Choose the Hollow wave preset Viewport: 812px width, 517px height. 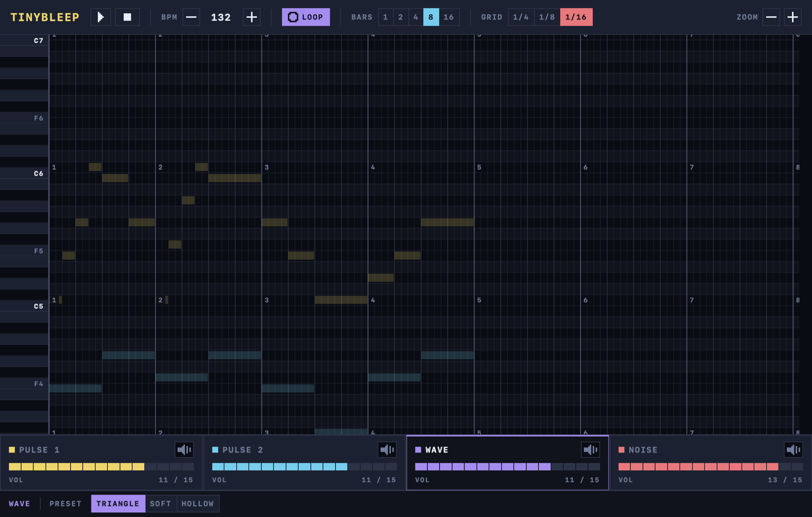tap(198, 504)
